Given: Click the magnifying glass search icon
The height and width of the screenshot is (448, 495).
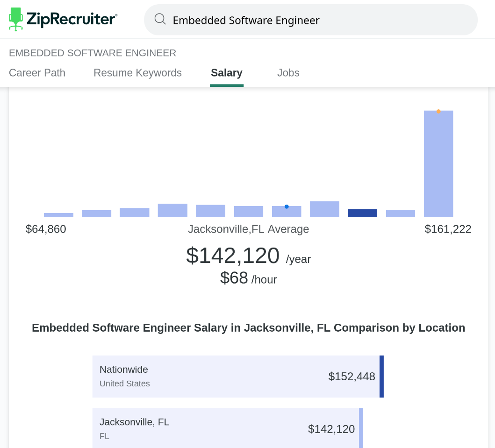Looking at the screenshot, I should tap(160, 19).
